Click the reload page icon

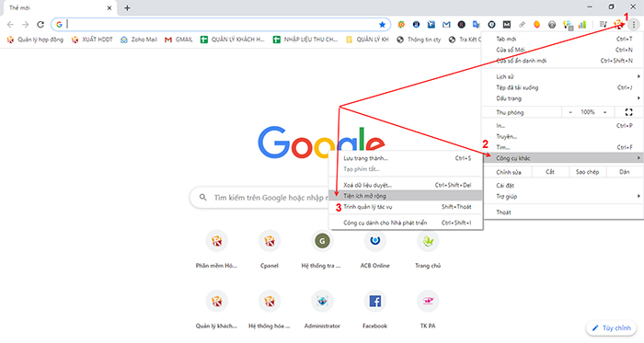coord(40,25)
